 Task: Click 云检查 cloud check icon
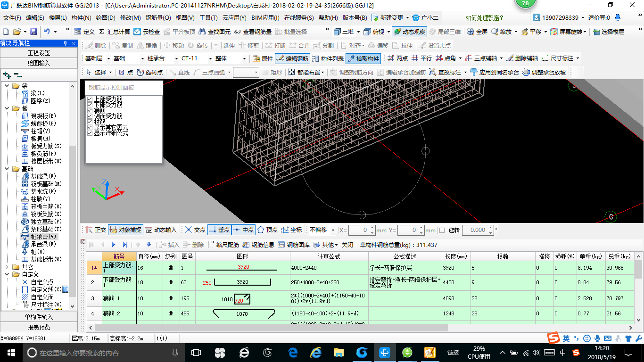(147, 32)
